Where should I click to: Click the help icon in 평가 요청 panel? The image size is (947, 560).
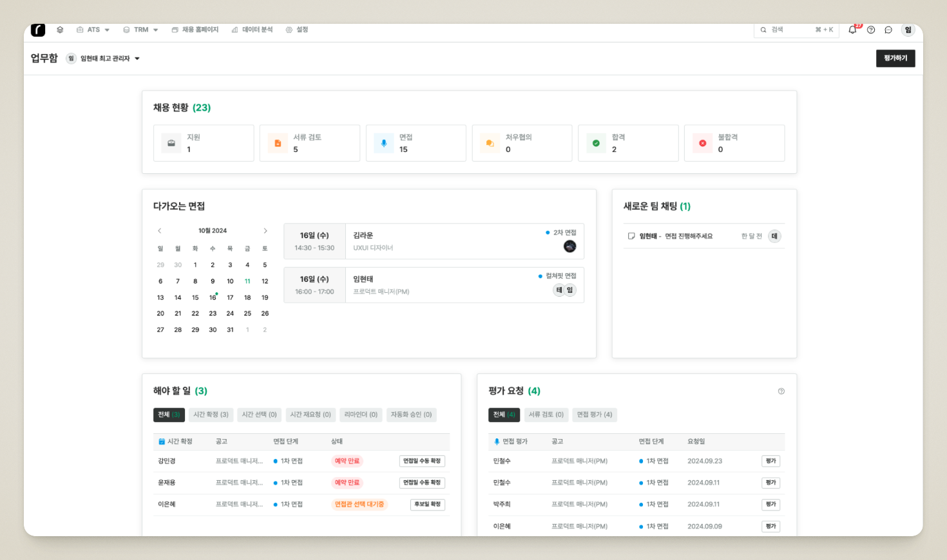tap(781, 391)
